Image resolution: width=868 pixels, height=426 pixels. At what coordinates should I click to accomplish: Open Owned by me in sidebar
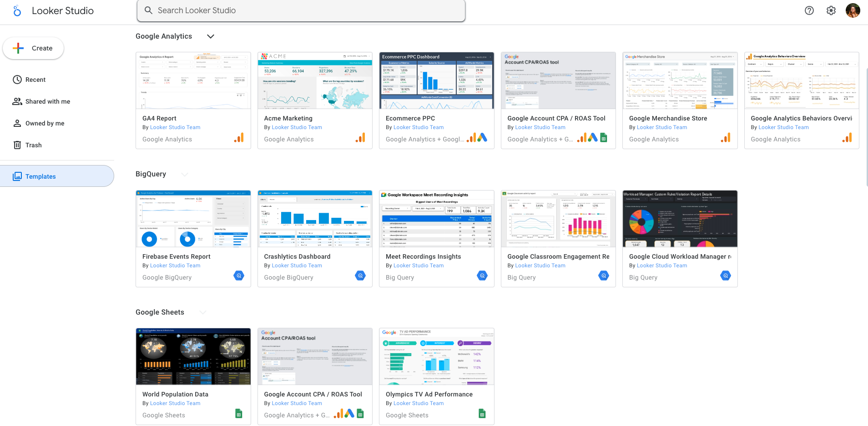click(x=45, y=123)
